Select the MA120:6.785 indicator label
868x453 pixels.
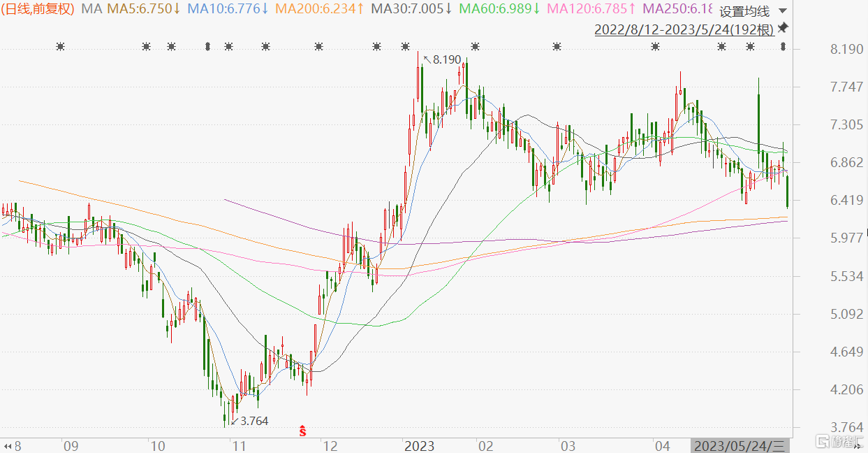[591, 9]
